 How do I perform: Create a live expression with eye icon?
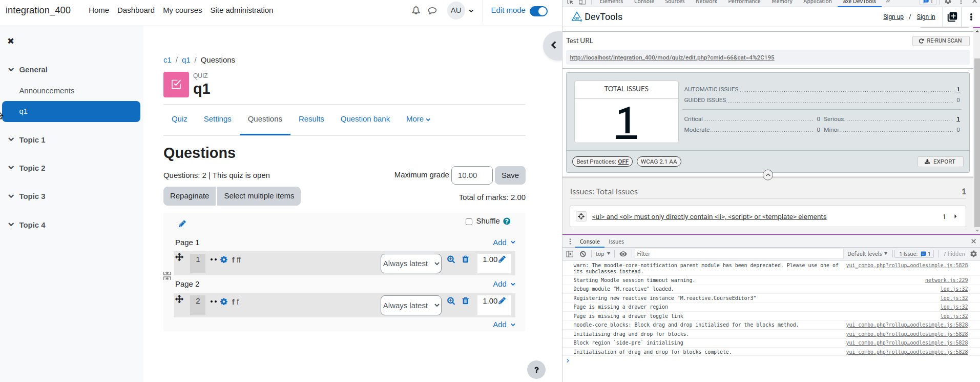click(623, 254)
